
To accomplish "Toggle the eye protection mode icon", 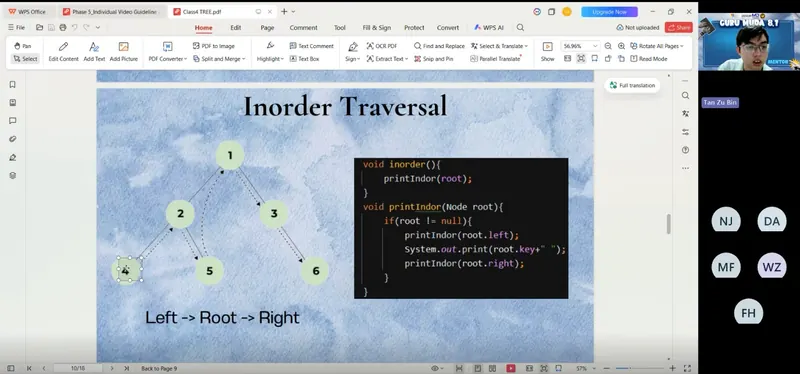I will 435,368.
